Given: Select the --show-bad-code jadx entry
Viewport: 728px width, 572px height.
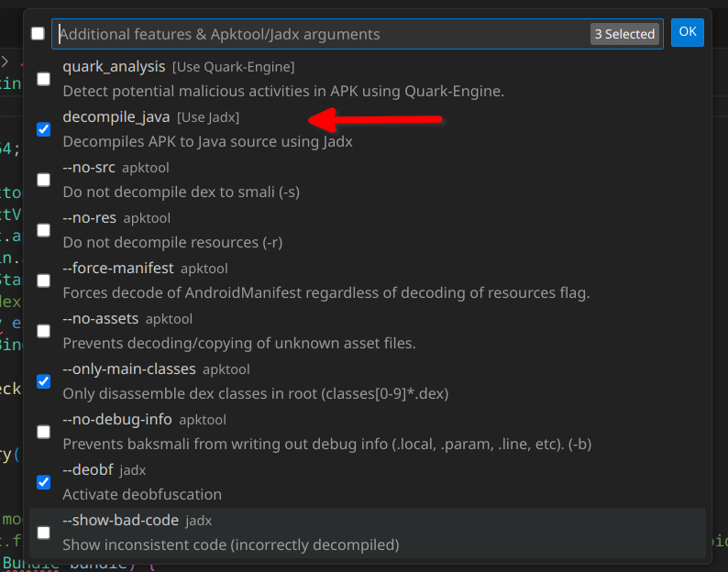Looking at the screenshot, I should (x=120, y=521).
